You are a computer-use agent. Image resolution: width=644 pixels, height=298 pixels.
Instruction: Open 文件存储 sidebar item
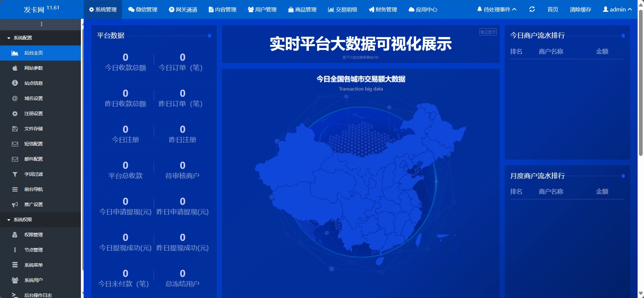40,129
